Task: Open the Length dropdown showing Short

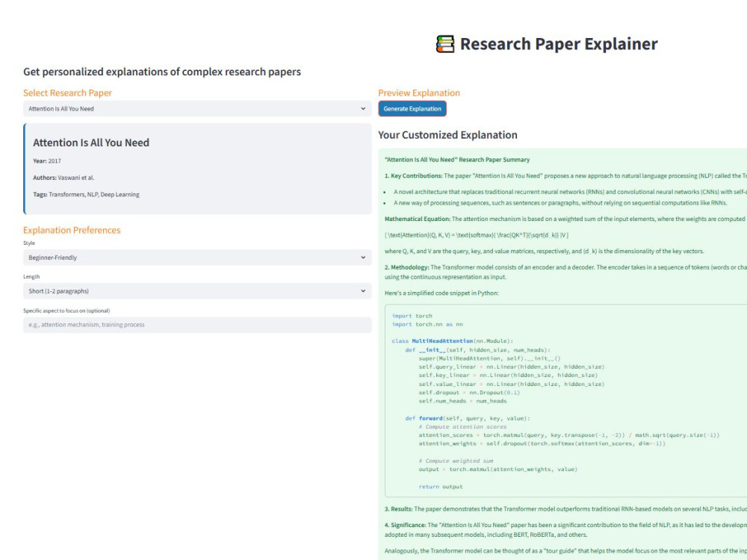Action: 197,291
